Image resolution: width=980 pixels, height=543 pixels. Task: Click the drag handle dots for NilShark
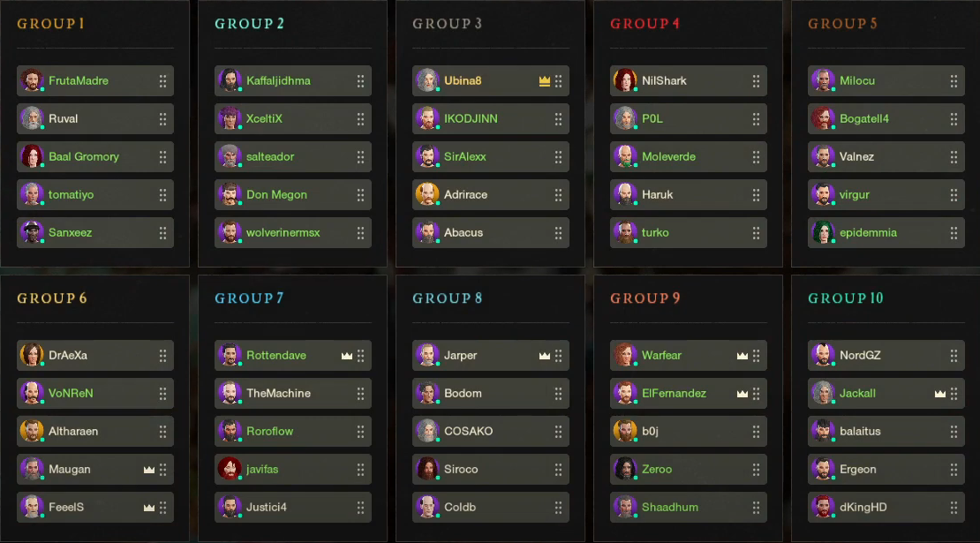(756, 81)
